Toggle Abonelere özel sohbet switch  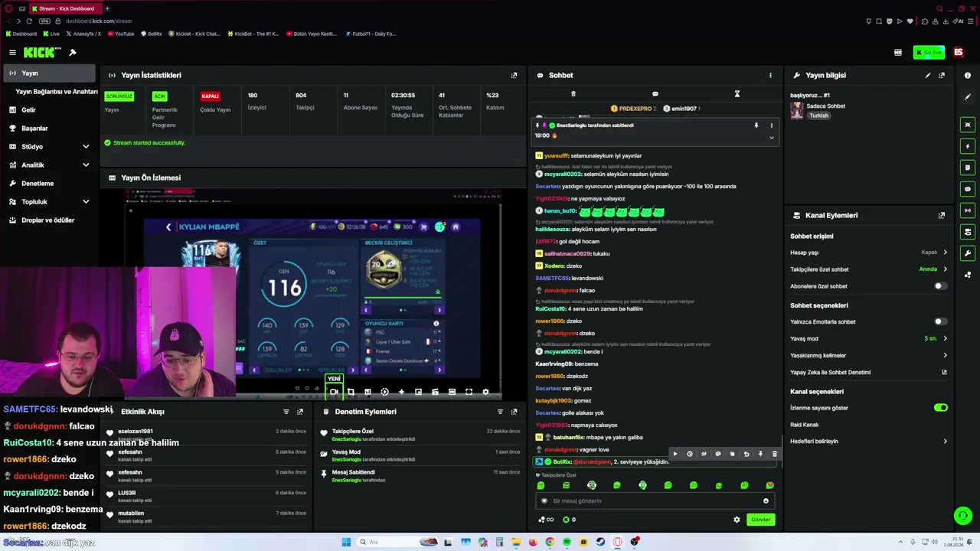click(940, 286)
